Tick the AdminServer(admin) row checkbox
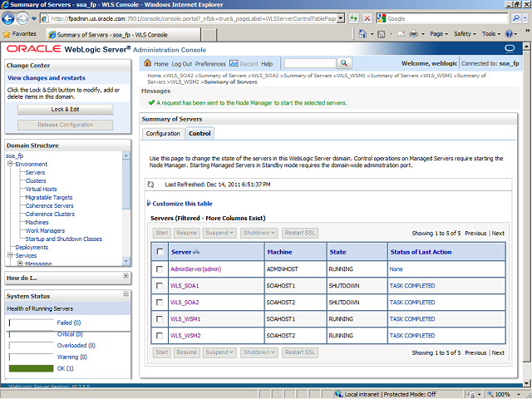 (x=160, y=269)
